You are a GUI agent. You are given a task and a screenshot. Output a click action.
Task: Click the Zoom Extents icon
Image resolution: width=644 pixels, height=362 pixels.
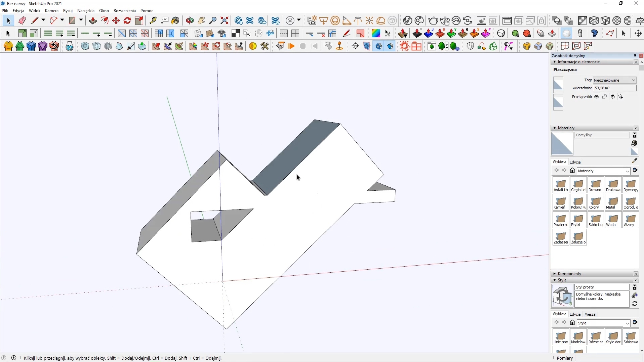click(225, 20)
